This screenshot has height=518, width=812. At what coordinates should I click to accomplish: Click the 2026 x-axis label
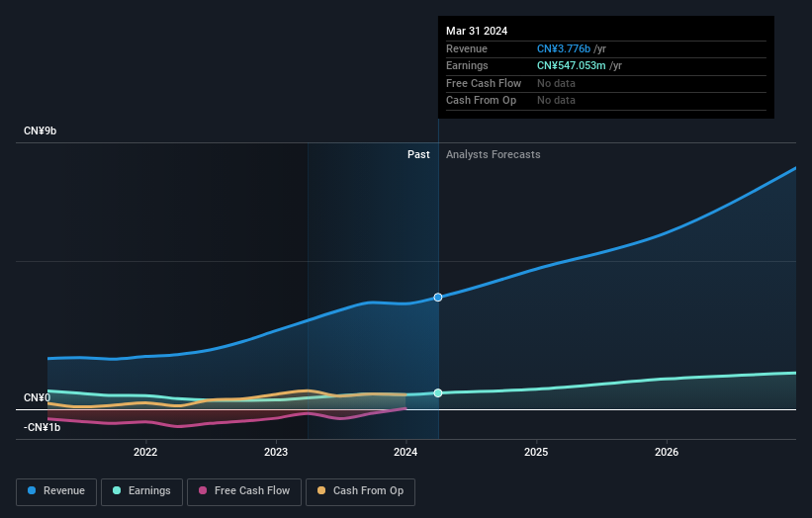tap(667, 452)
